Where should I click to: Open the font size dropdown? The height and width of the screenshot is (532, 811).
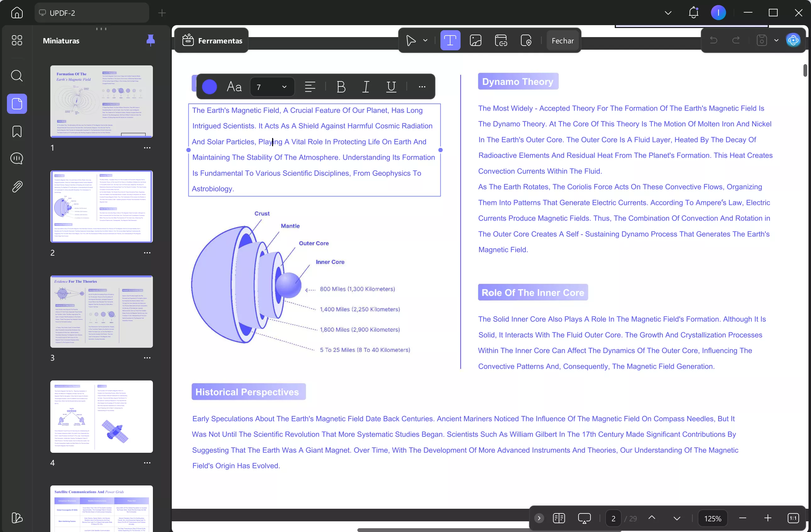284,87
